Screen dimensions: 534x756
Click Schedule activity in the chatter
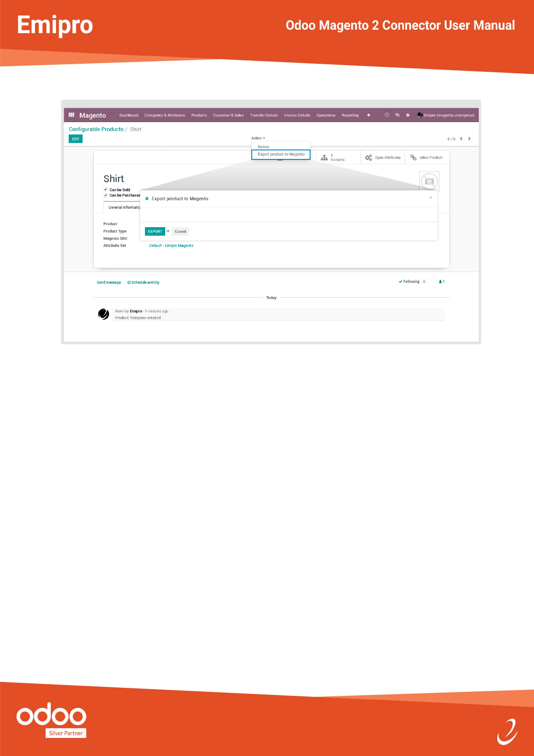143,282
